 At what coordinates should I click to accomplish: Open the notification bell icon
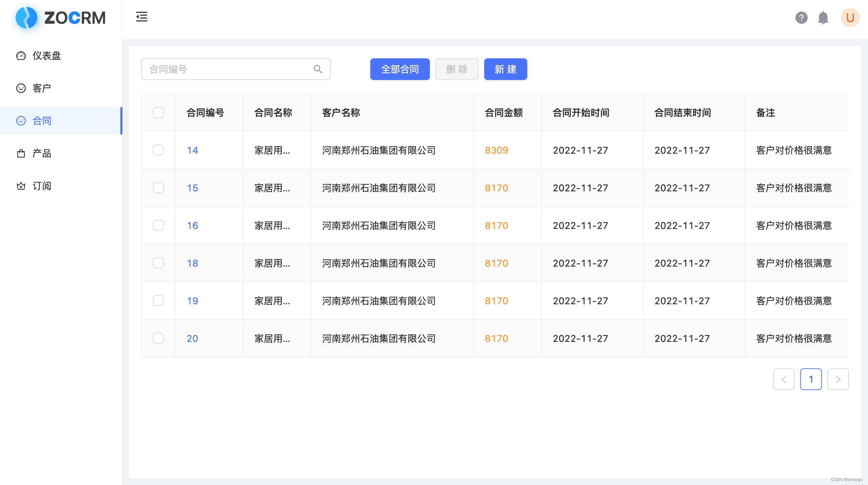824,18
